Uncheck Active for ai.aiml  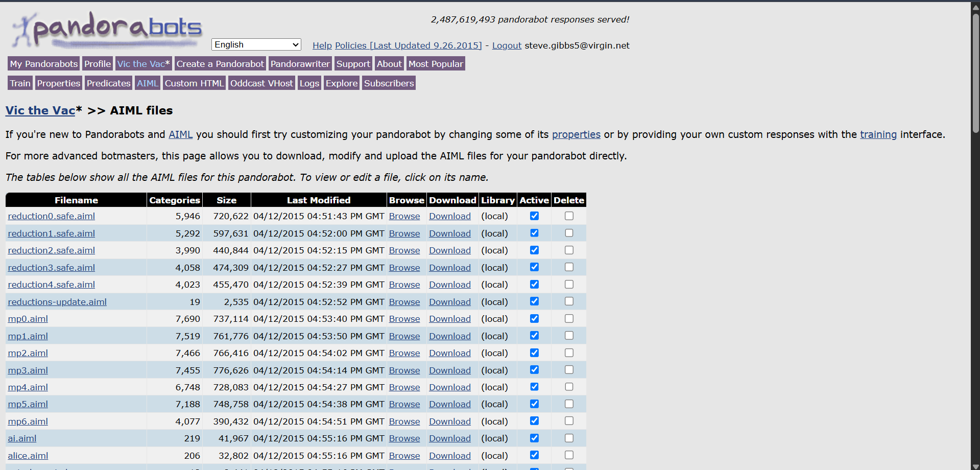pos(534,438)
